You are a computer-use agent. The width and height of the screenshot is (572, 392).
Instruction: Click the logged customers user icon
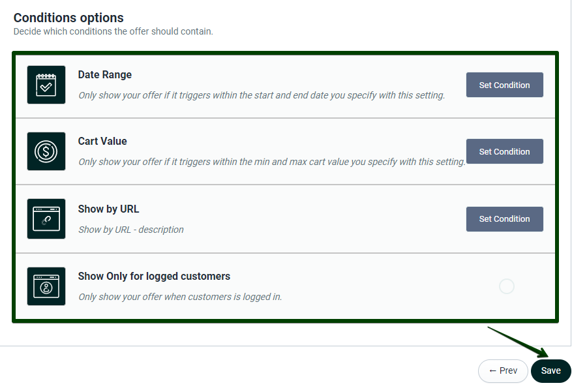[46, 286]
